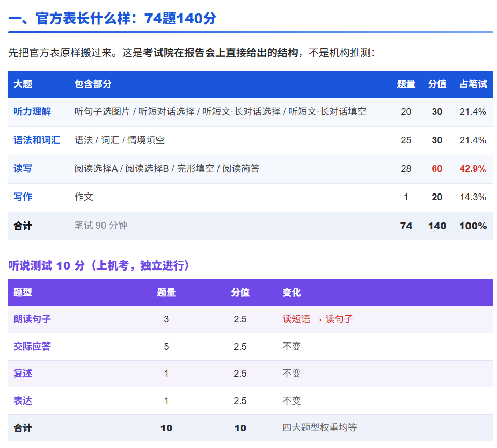Click '合计' label in purple table
497x448 pixels.
(x=23, y=428)
